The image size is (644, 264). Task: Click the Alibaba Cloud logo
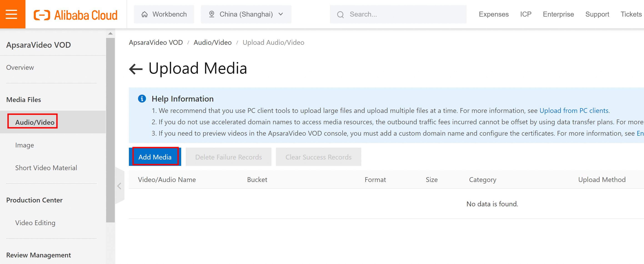(x=75, y=15)
